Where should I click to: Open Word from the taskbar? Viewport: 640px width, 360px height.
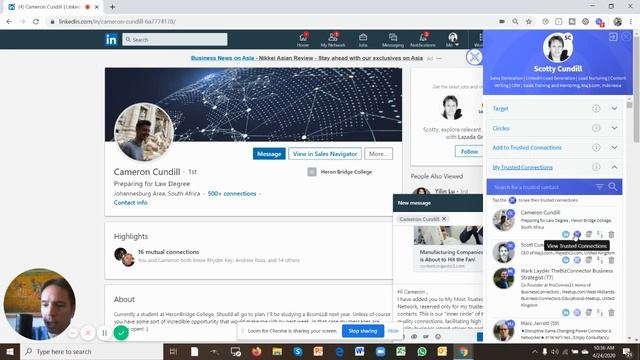[x=360, y=351]
